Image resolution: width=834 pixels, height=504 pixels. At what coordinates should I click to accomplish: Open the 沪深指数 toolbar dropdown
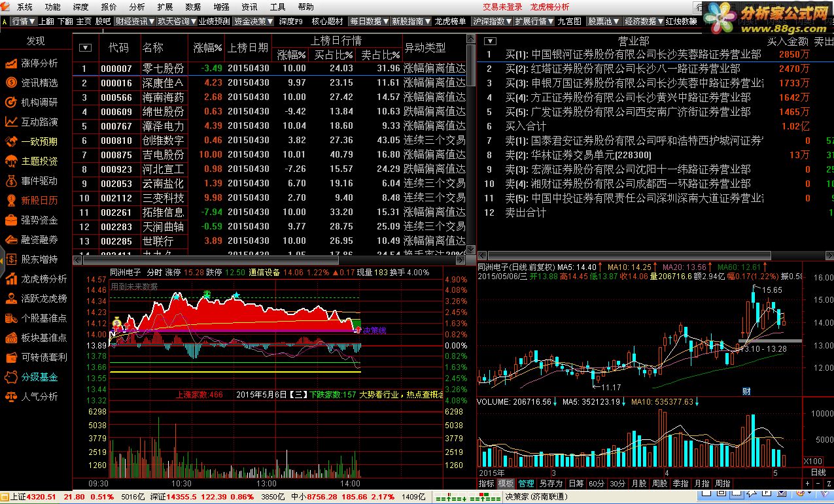(492, 21)
